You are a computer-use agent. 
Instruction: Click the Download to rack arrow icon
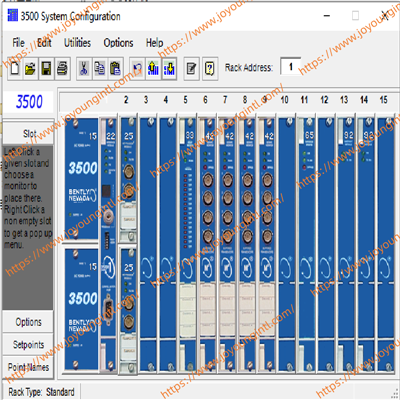pos(169,69)
